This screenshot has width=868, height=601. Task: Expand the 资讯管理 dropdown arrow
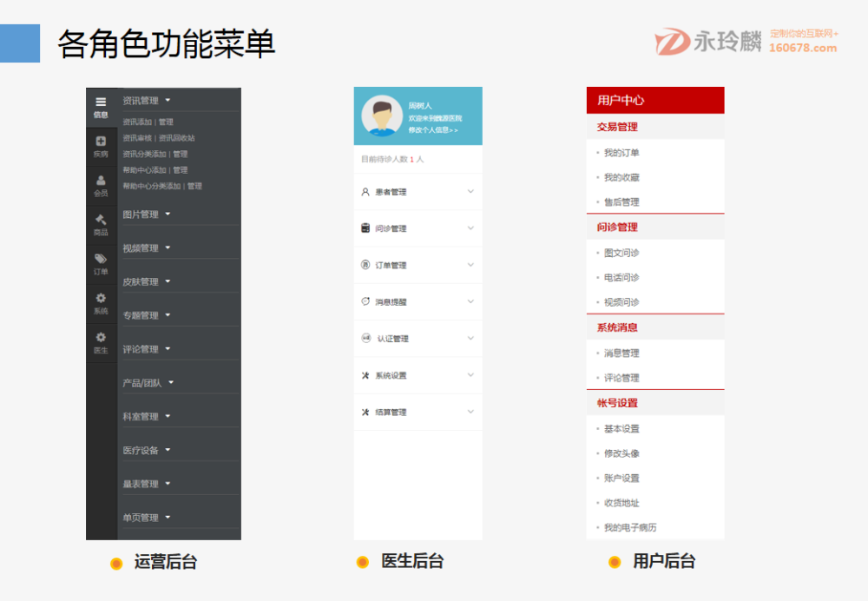[169, 100]
